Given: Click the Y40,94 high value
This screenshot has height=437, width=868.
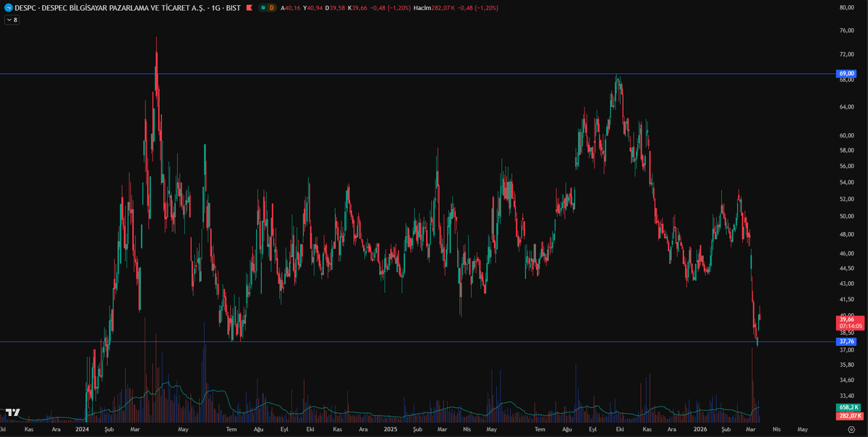Looking at the screenshot, I should pos(312,7).
